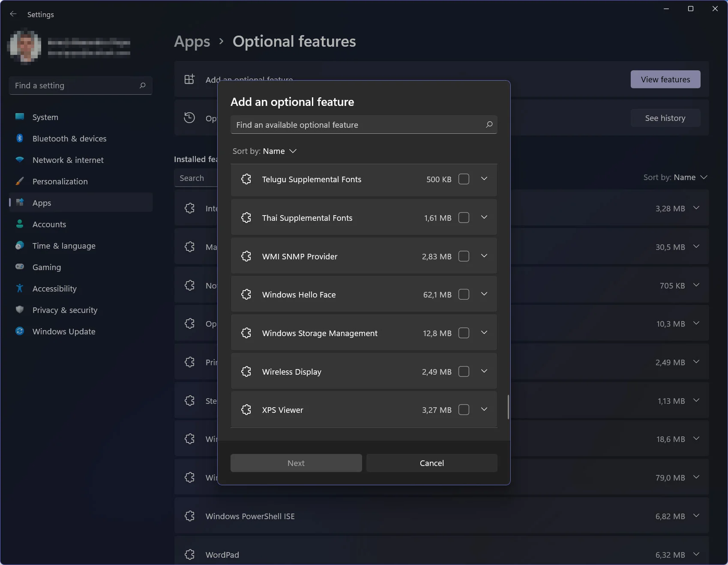This screenshot has width=728, height=565.
Task: Click the Windows Update refresh icon
Action: tap(20, 331)
